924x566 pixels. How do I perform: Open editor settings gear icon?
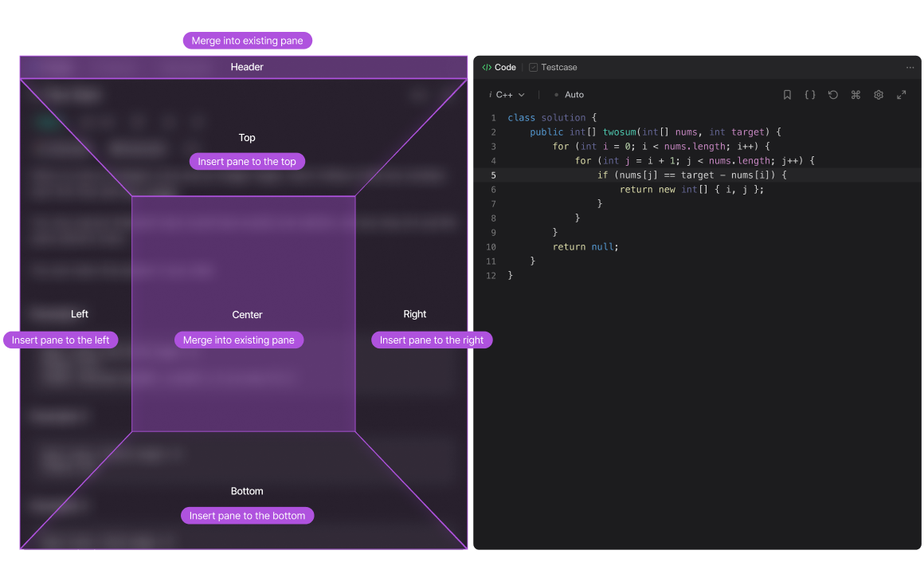tap(879, 95)
